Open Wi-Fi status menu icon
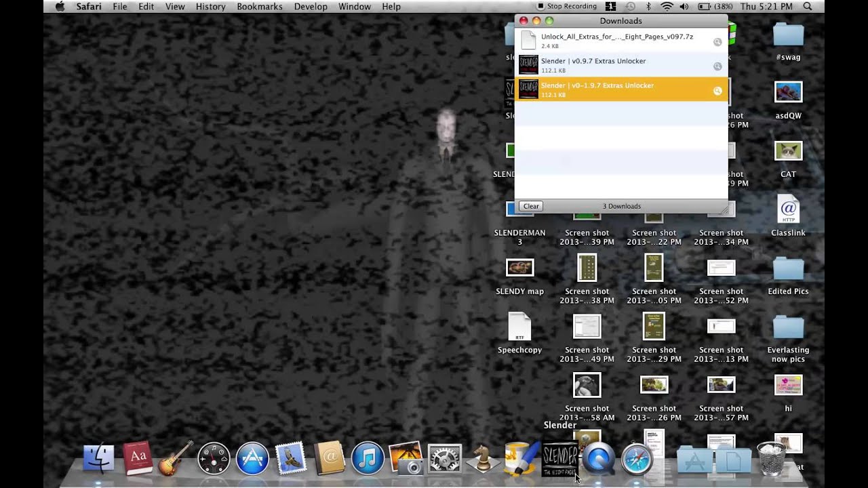Screen dimensions: 868x488 pos(667,6)
